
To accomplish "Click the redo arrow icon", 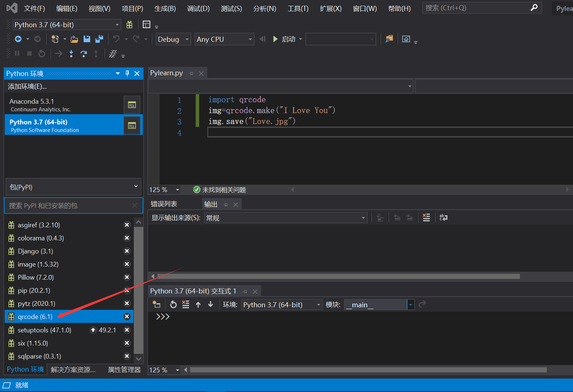I will click(x=136, y=39).
